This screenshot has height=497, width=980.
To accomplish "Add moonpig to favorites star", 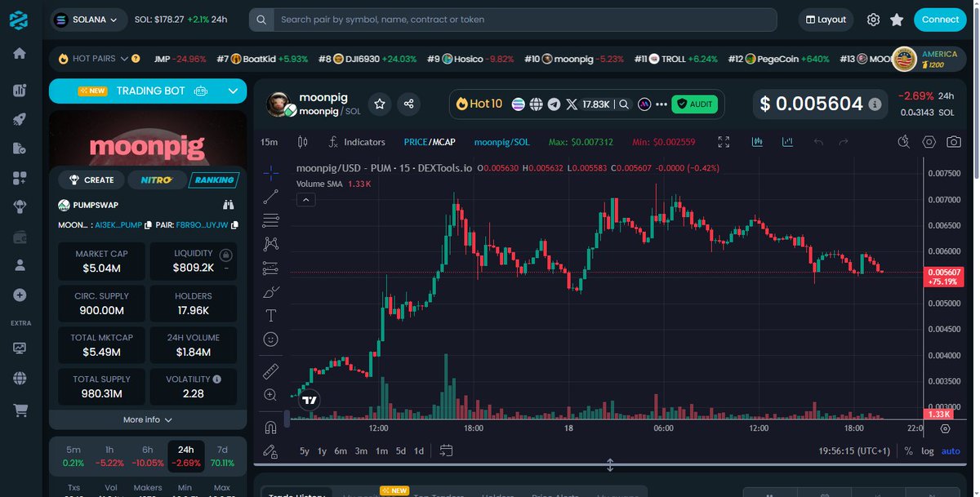I will (x=379, y=104).
